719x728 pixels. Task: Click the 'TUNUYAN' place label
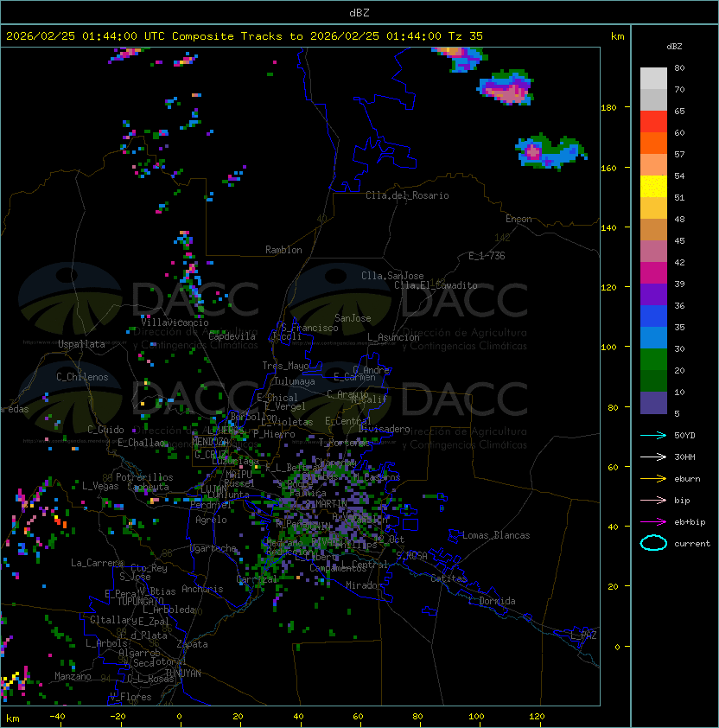(x=183, y=674)
